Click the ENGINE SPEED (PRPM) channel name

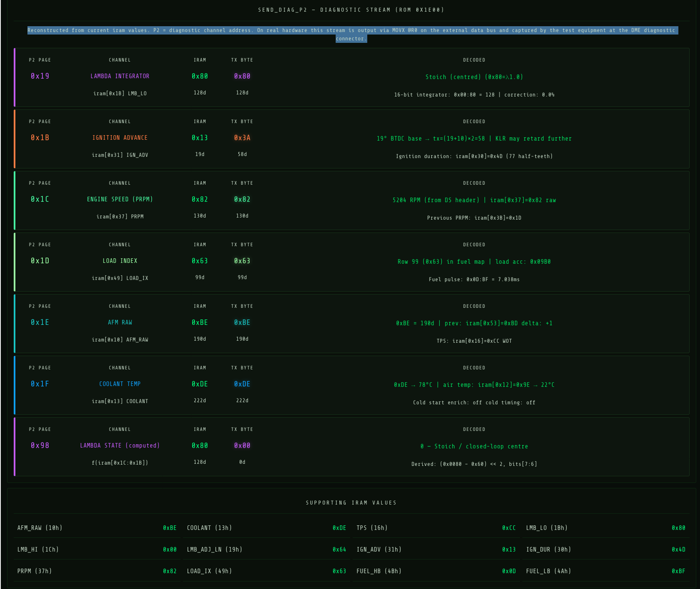pyautogui.click(x=120, y=199)
